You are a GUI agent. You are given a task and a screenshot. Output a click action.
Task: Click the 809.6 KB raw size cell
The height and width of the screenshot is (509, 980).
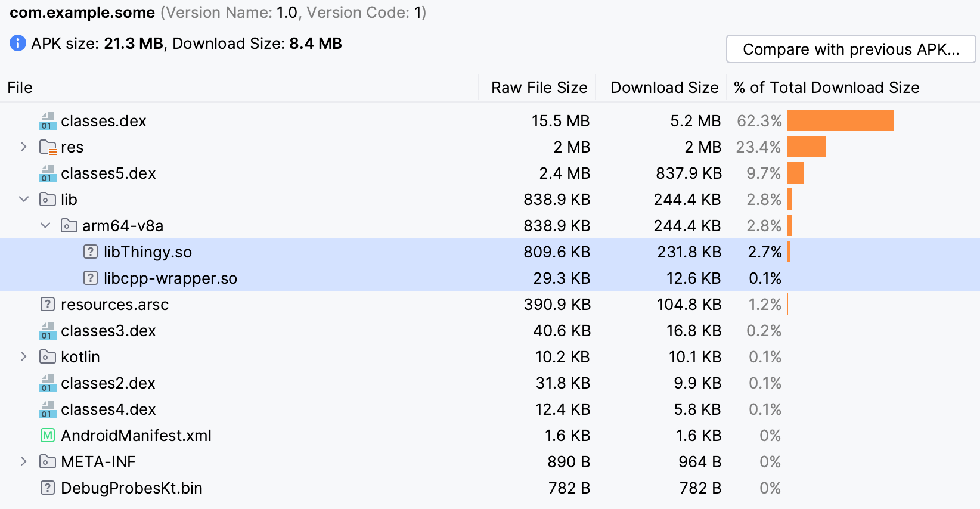[557, 252]
